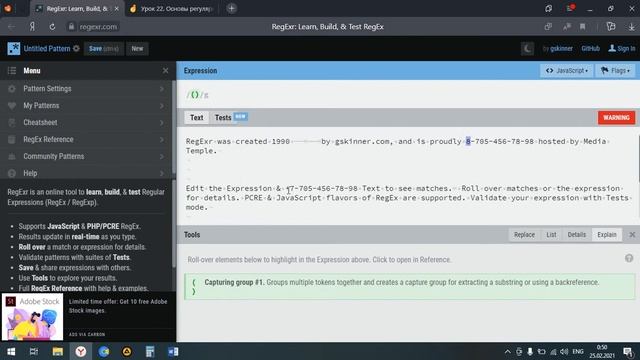Click the RegExr logo icon
Image resolution: width=640 pixels, height=360 pixels.
pos(13,49)
